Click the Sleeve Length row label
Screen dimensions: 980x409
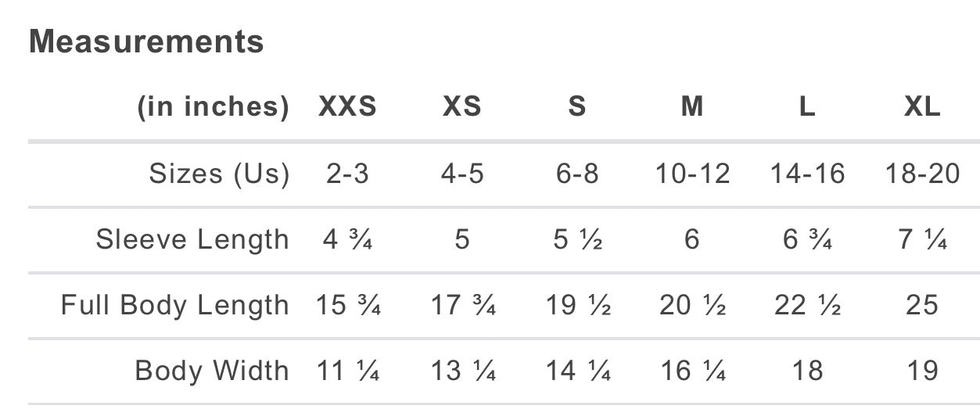click(192, 239)
